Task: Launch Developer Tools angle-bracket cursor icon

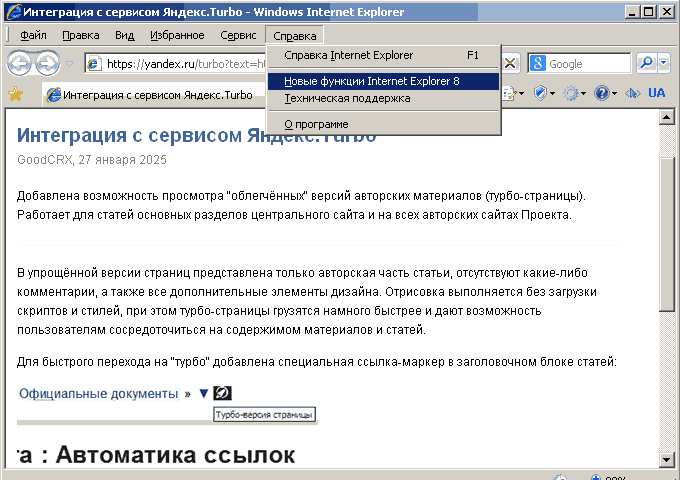Action: click(x=632, y=93)
